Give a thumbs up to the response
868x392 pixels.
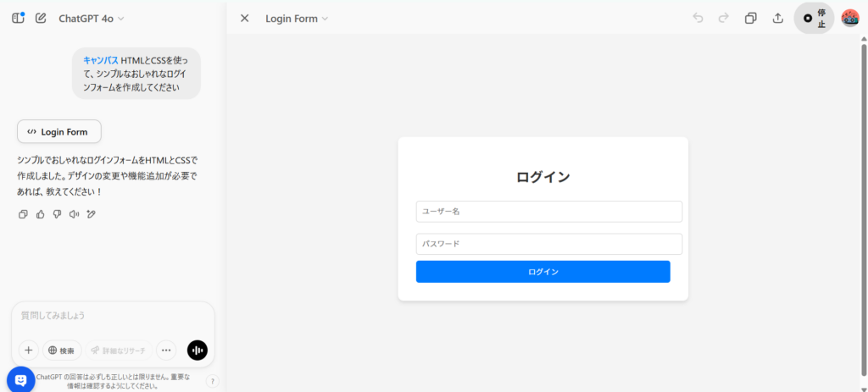coord(40,214)
